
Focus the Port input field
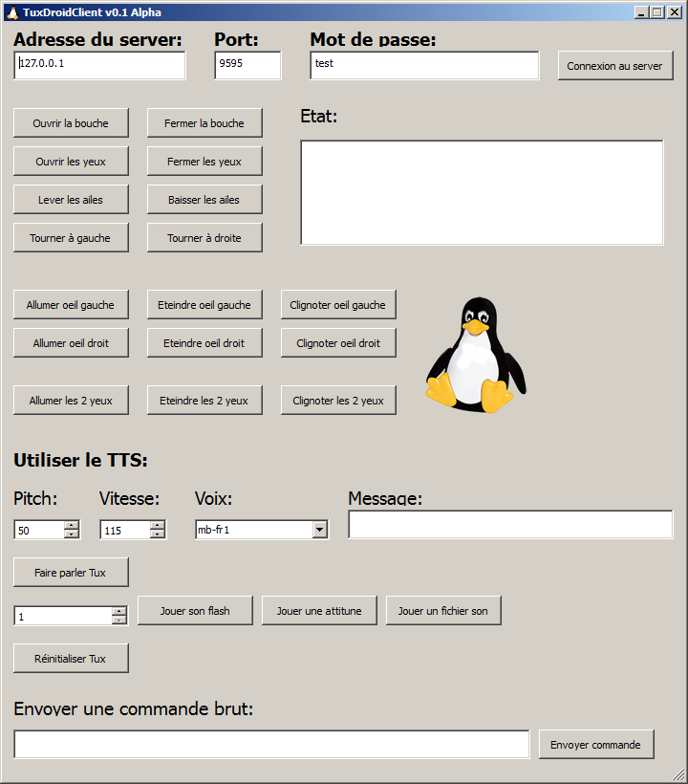click(247, 66)
